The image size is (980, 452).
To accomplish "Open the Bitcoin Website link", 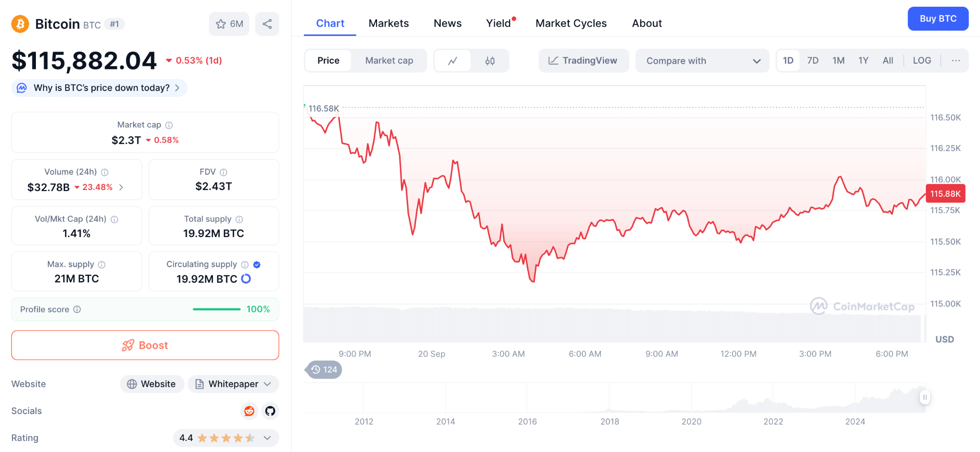I will [x=152, y=384].
